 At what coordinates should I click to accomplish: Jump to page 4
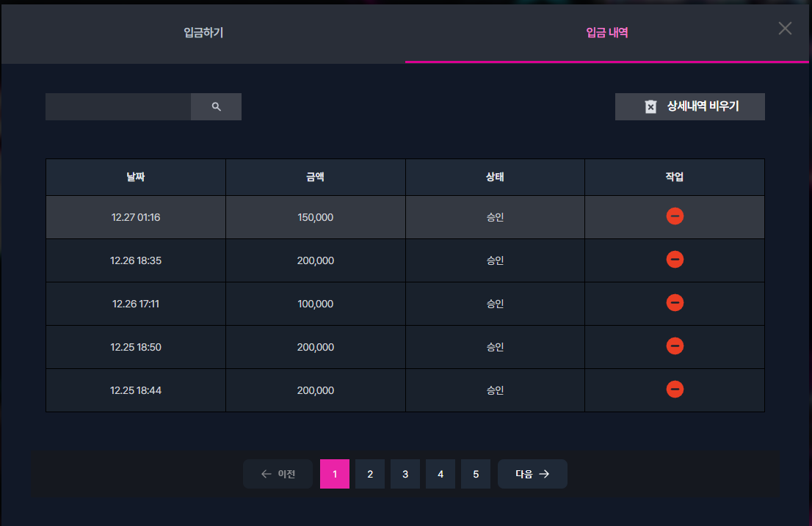441,474
